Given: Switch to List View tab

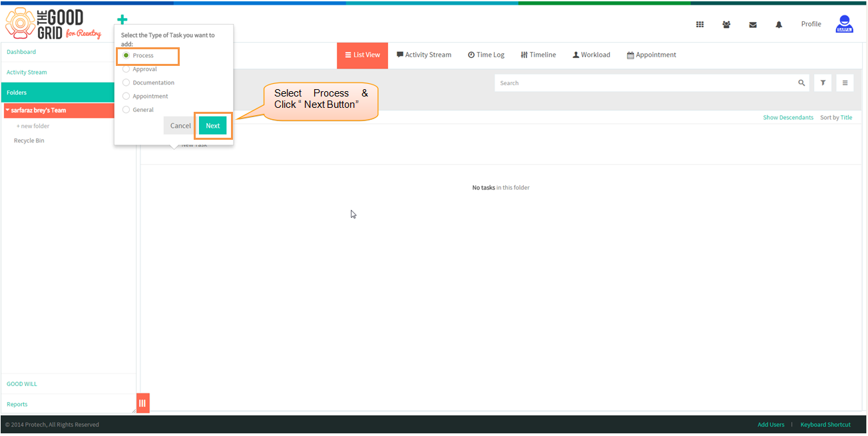Looking at the screenshot, I should coord(362,55).
